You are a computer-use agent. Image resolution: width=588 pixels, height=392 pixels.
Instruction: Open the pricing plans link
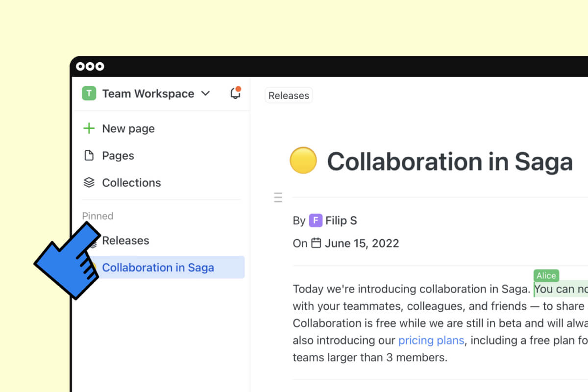pyautogui.click(x=431, y=340)
